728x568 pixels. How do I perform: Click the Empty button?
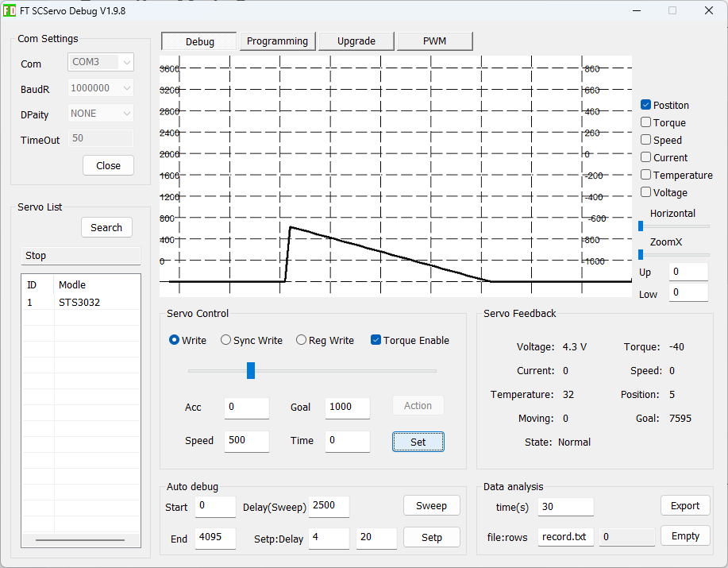(x=685, y=536)
